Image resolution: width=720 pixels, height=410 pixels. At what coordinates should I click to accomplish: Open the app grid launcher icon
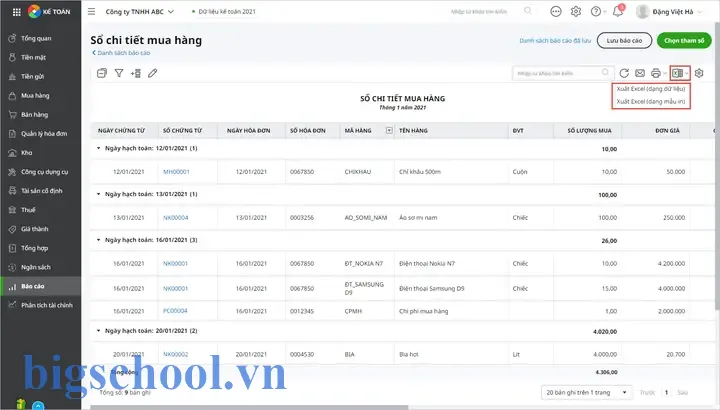[17, 12]
